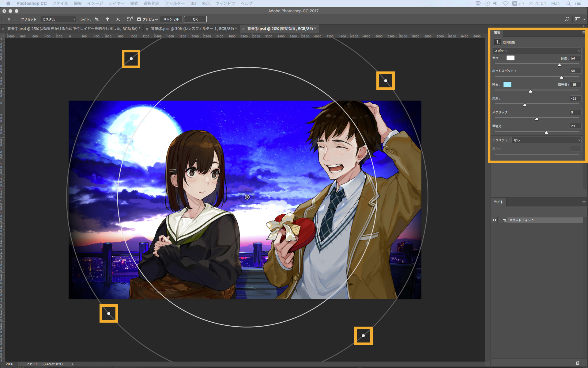Open the スポット light type dropdown
This screenshot has height=368, width=588.
click(x=537, y=51)
